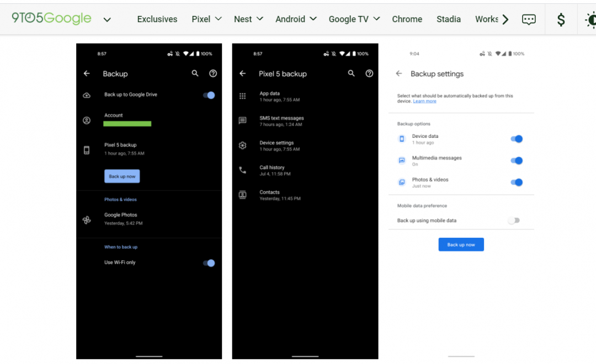Image resolution: width=596 pixels, height=364 pixels.
Task: Click the comments speech bubble icon
Action: pyautogui.click(x=529, y=19)
